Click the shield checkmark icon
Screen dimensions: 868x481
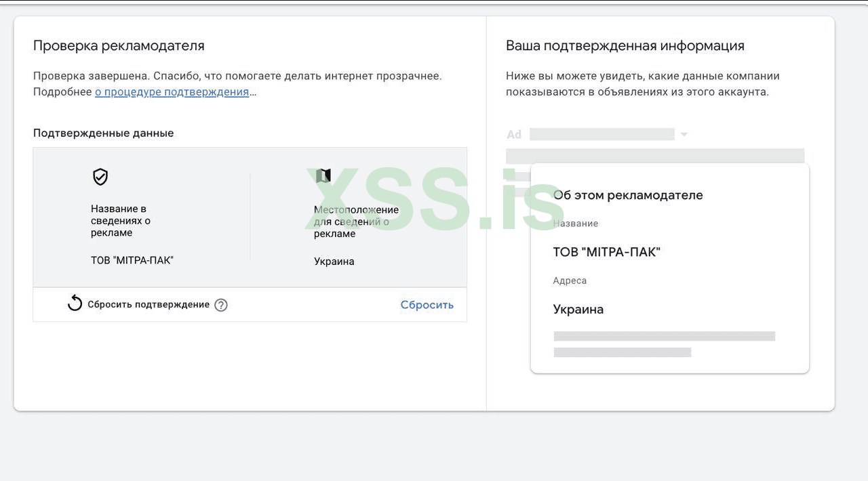click(100, 177)
